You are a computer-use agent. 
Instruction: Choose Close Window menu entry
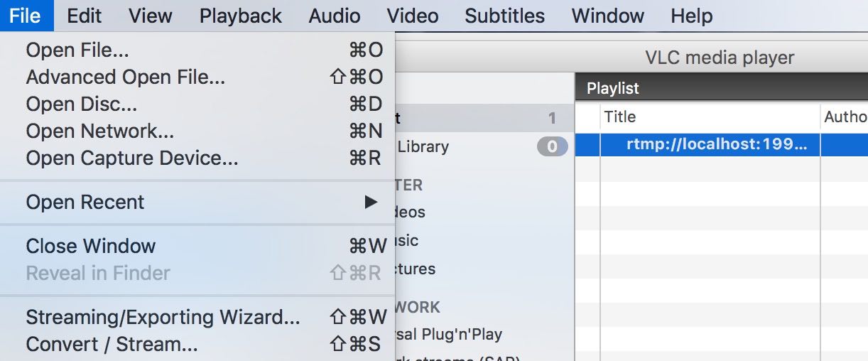197,246
